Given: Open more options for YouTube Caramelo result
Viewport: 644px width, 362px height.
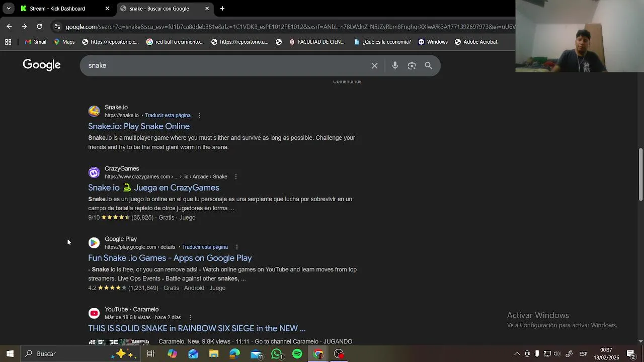Looking at the screenshot, I should pyautogui.click(x=190, y=317).
